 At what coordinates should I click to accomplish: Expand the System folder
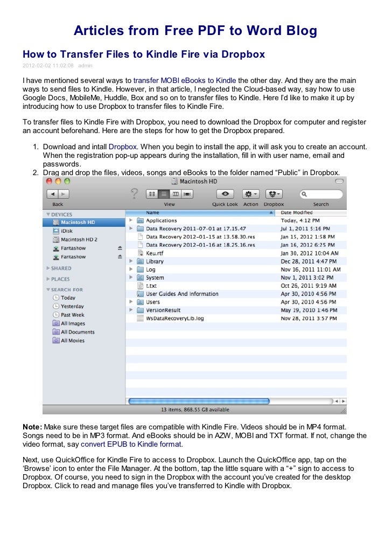point(131,277)
